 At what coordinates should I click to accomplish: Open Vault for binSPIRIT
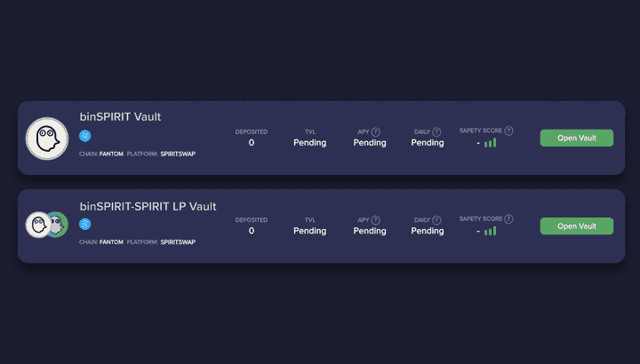click(x=576, y=138)
